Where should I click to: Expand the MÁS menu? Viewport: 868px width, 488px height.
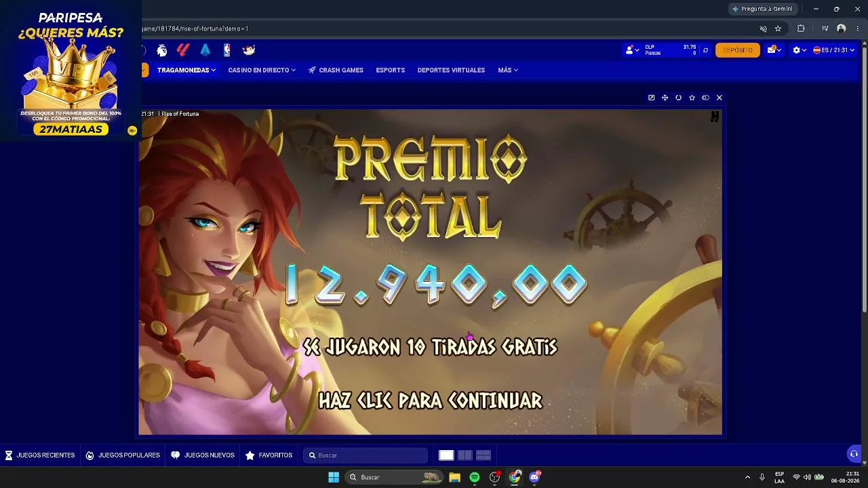508,70
